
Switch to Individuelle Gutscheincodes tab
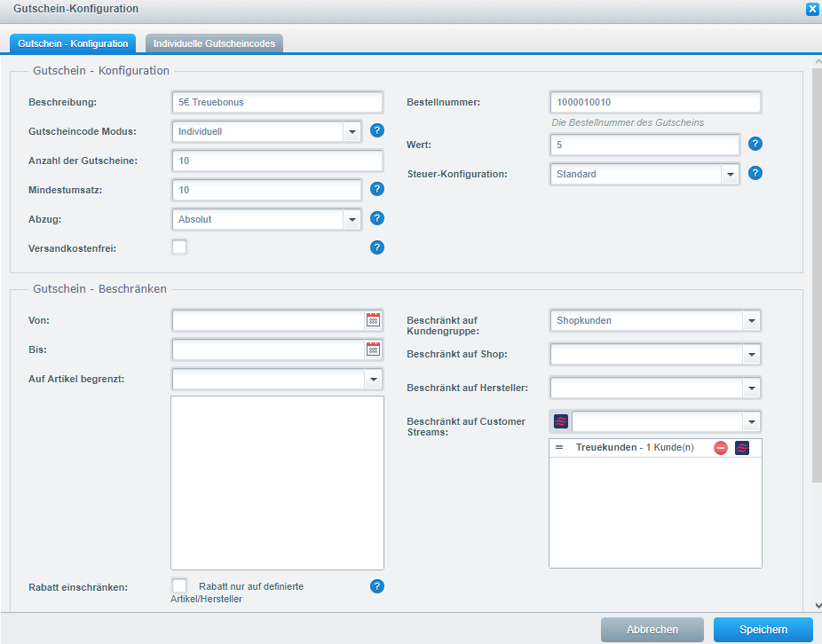pos(214,43)
